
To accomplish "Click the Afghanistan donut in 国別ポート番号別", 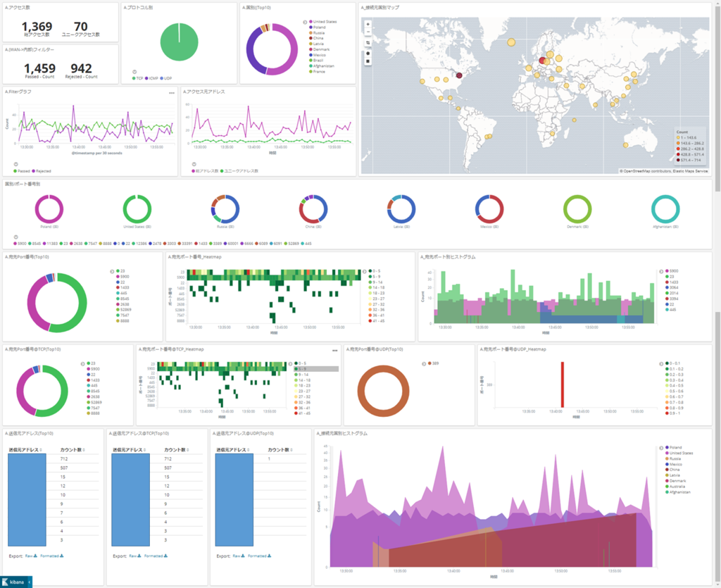I will click(665, 208).
